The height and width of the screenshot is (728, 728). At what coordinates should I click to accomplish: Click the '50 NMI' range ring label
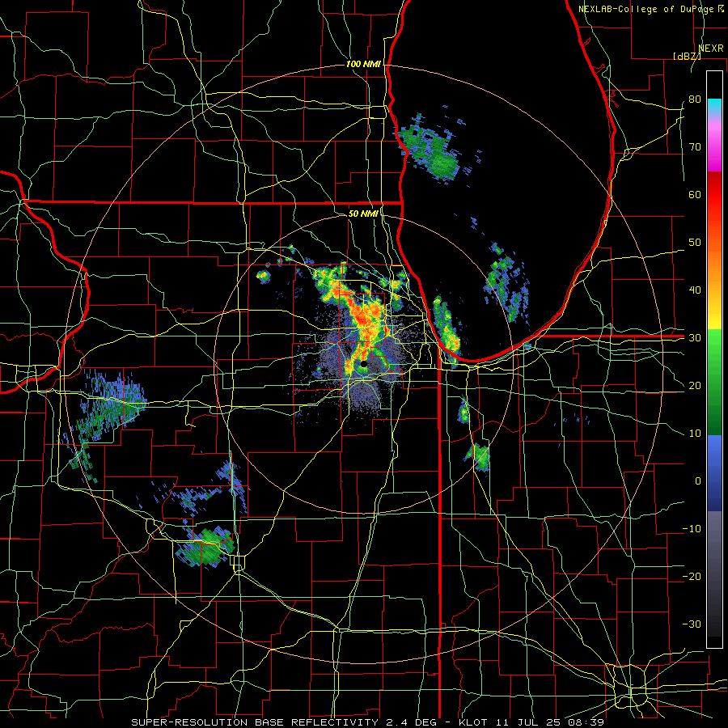click(x=363, y=214)
